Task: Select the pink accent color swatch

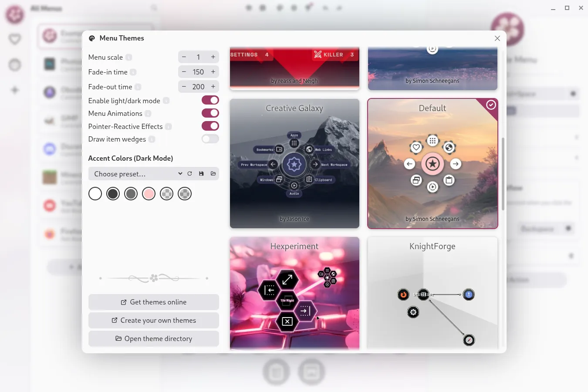Action: pyautogui.click(x=149, y=194)
